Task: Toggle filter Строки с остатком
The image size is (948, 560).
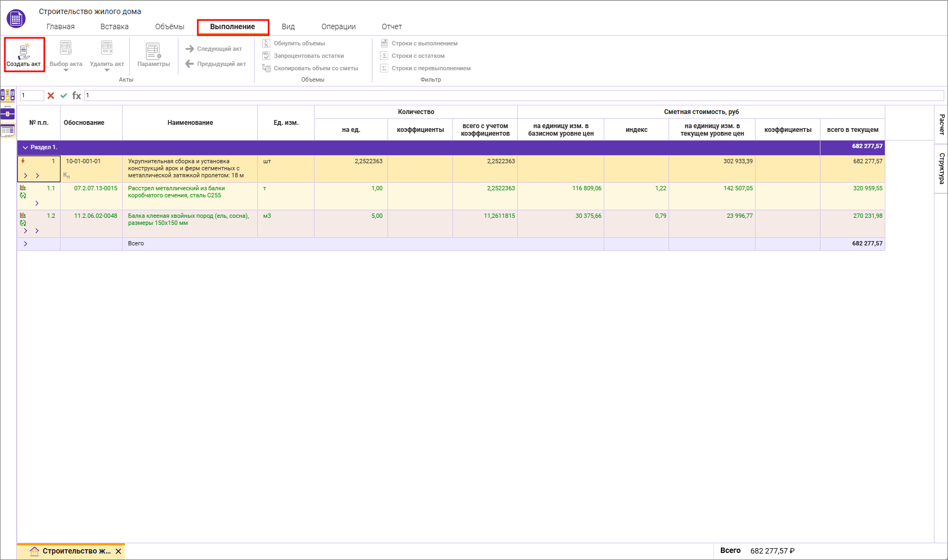Action: [418, 56]
